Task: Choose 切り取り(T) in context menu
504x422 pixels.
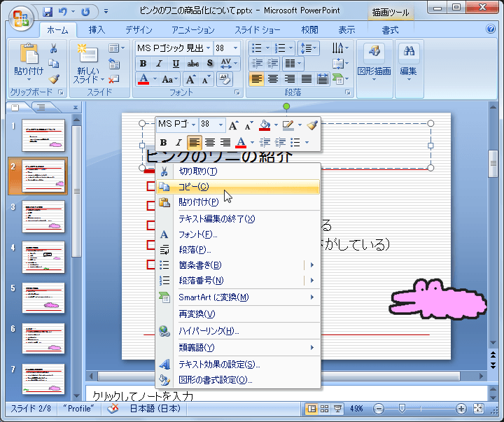Action: point(238,171)
